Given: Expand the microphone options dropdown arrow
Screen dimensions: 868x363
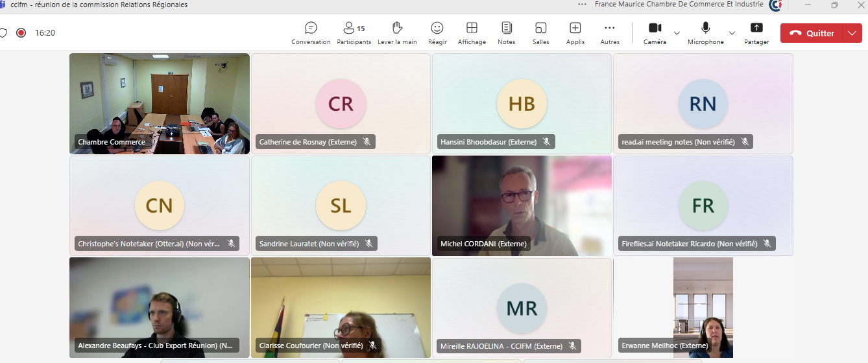Looking at the screenshot, I should click(732, 33).
